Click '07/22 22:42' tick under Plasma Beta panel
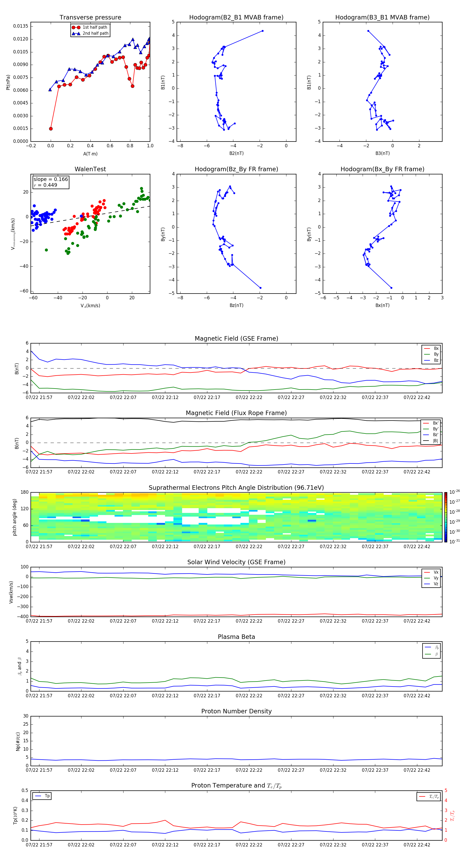This screenshot has width=473, height=868. (x=417, y=695)
